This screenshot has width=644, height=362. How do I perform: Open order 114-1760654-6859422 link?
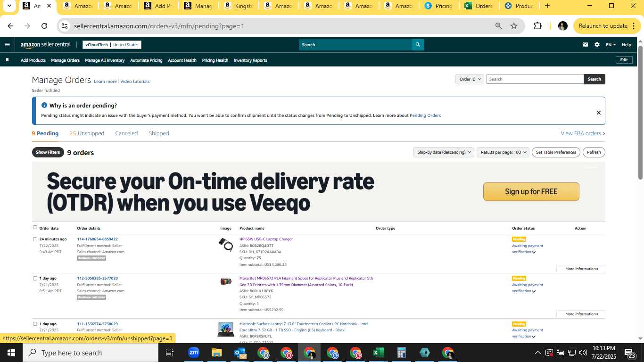point(98,239)
